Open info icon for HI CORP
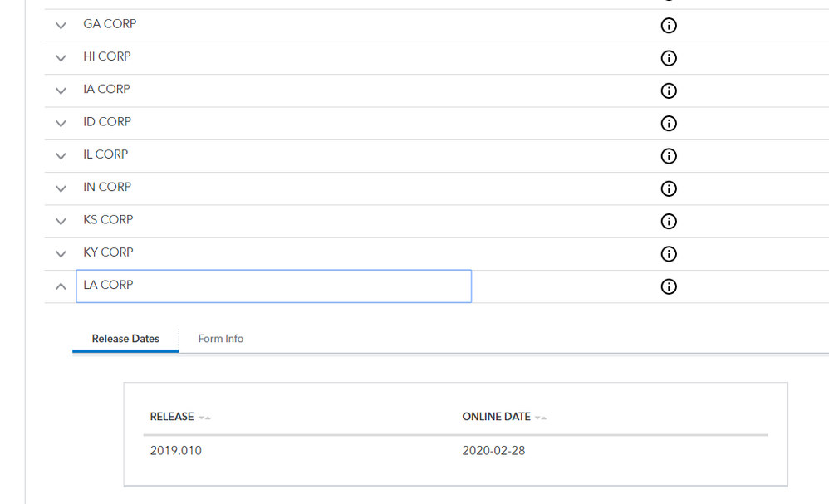 coord(668,58)
